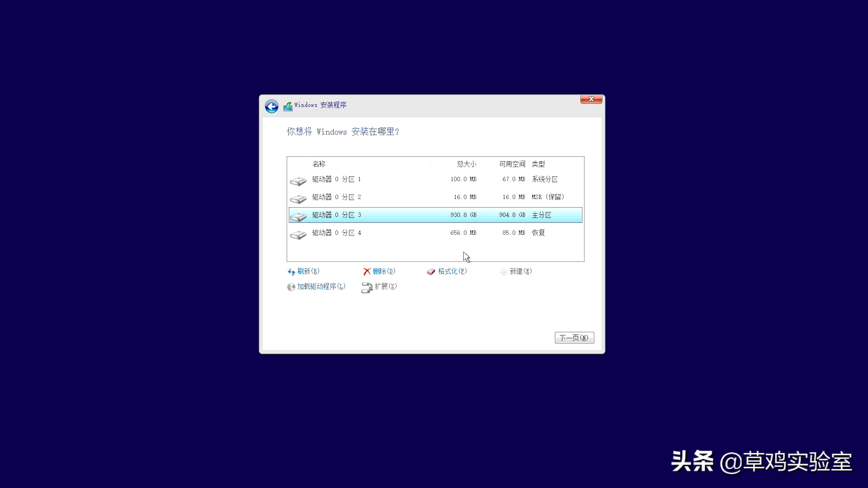Click the extend drives icon beside 扩展
The height and width of the screenshot is (488, 868).
point(367,287)
